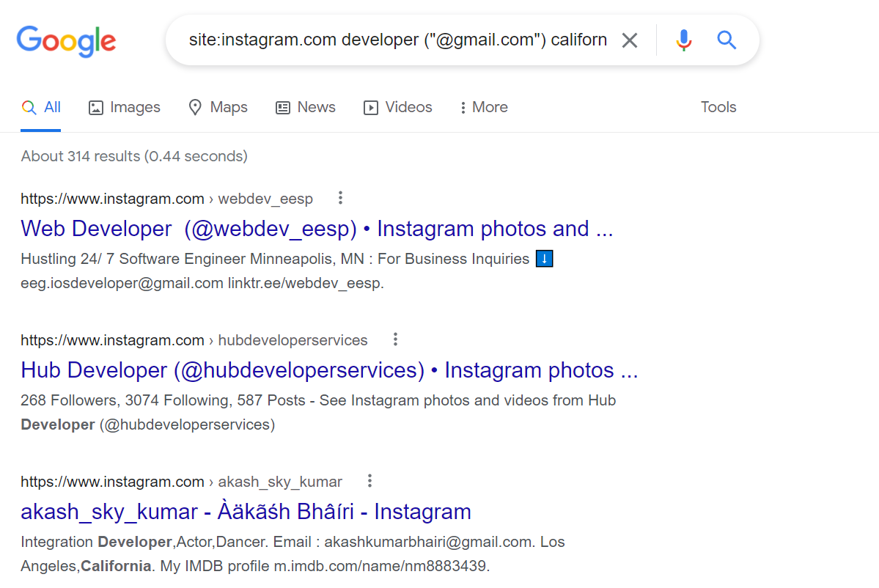Open Hub Developer (@hubdeveloperservices) result
The image size is (879, 588).
(328, 370)
